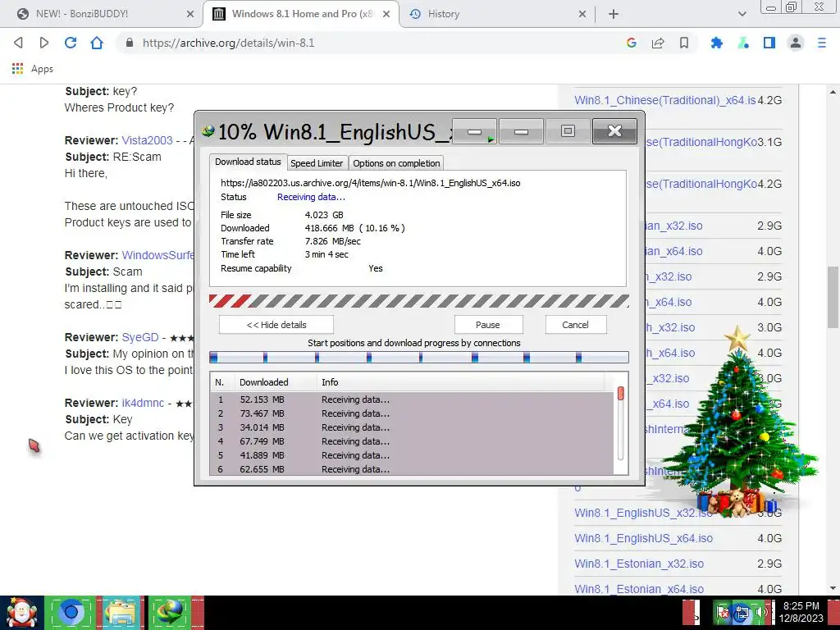This screenshot has height=630, width=840.
Task: Toggle the browser side panel icon
Action: tap(769, 43)
